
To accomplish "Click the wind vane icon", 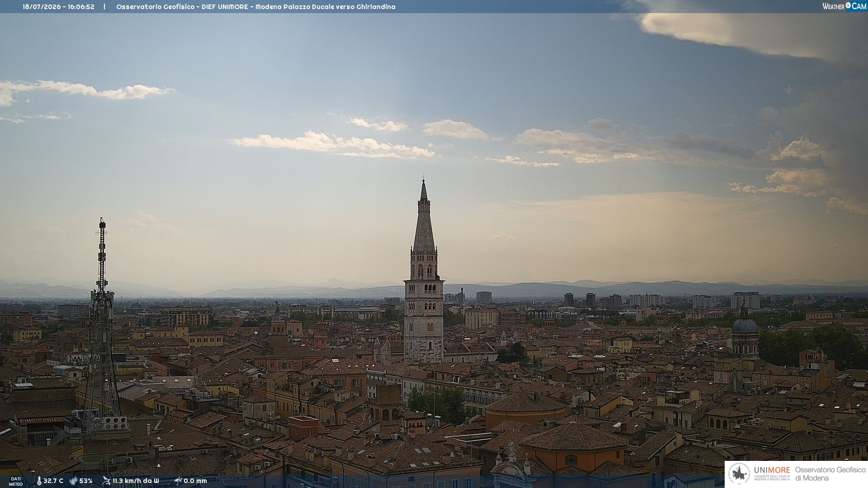I will [x=106, y=481].
